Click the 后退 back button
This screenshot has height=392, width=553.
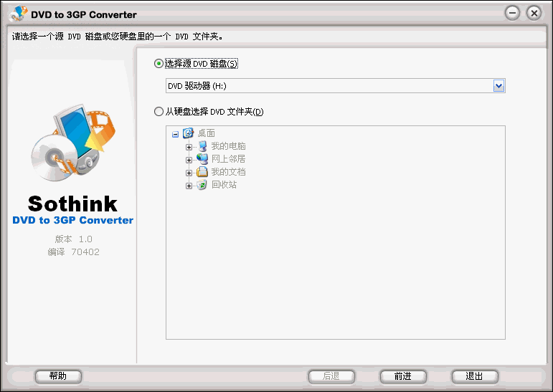click(x=331, y=376)
